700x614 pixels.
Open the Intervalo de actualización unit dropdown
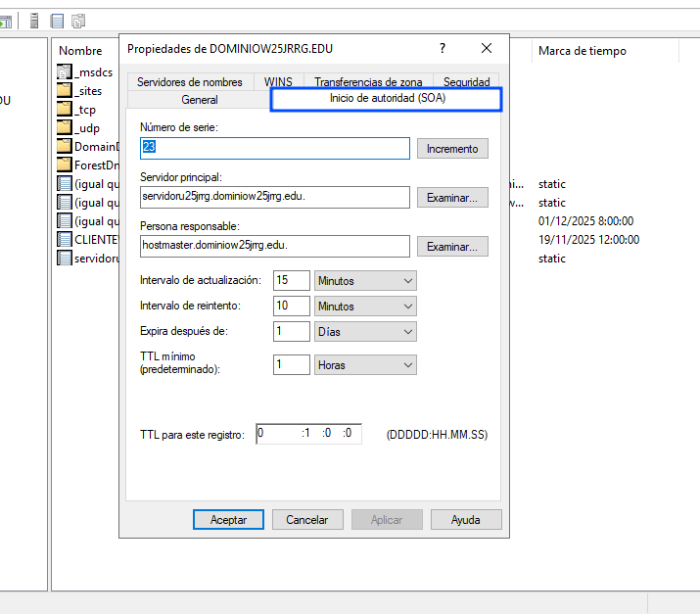365,281
